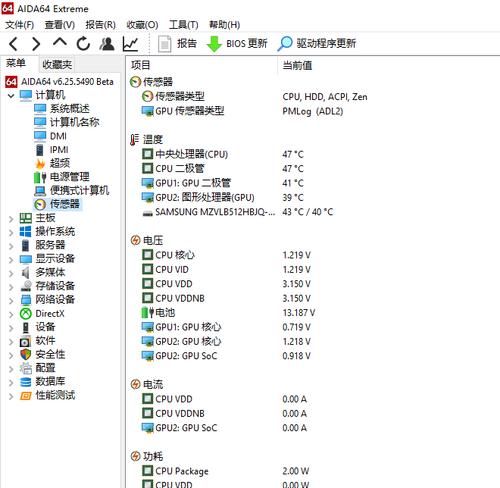
Task: Go up one level with the up arrow
Action: click(x=60, y=42)
